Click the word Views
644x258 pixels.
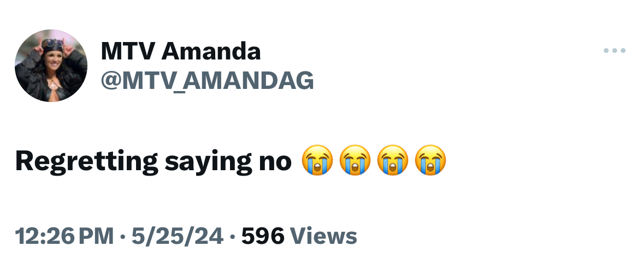pos(324,236)
